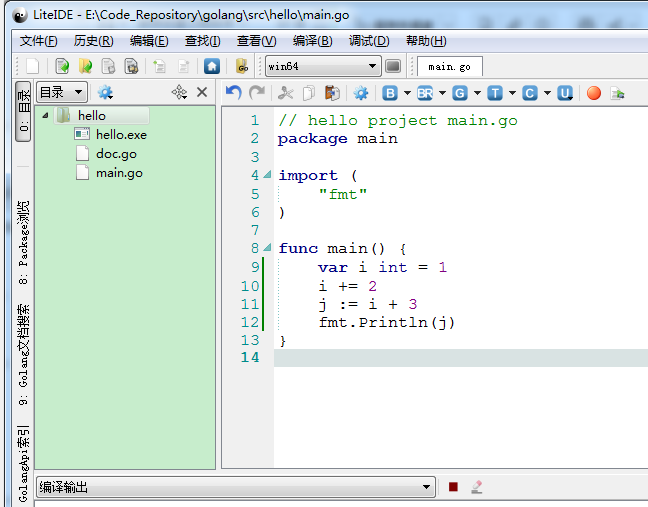Open the dropdown arrow next to BR

pos(442,93)
